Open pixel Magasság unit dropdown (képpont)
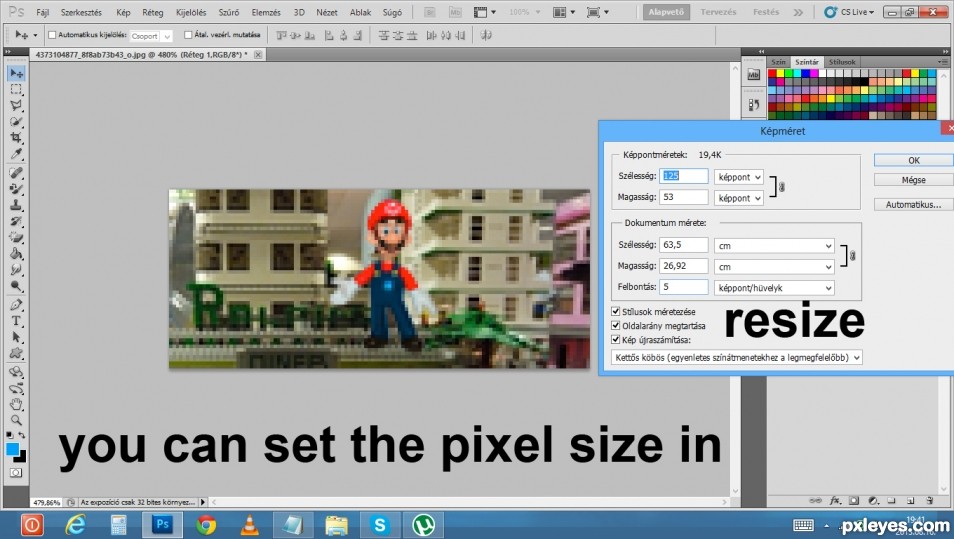 tap(739, 198)
